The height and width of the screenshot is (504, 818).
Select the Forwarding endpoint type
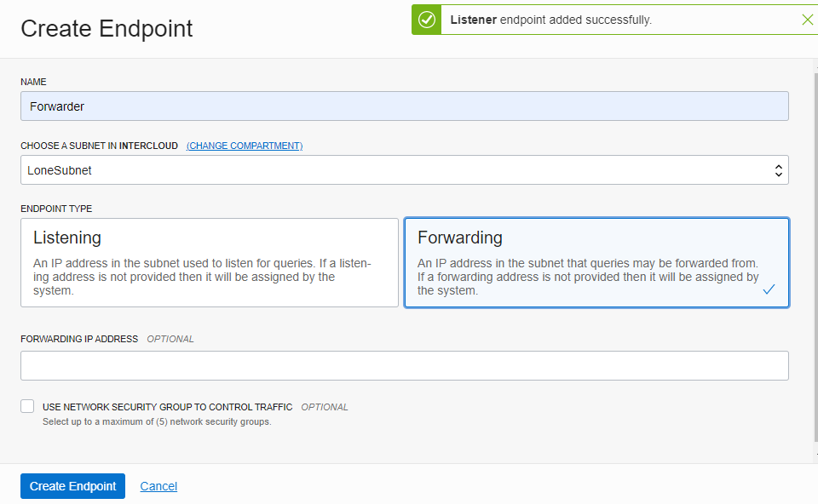click(596, 262)
